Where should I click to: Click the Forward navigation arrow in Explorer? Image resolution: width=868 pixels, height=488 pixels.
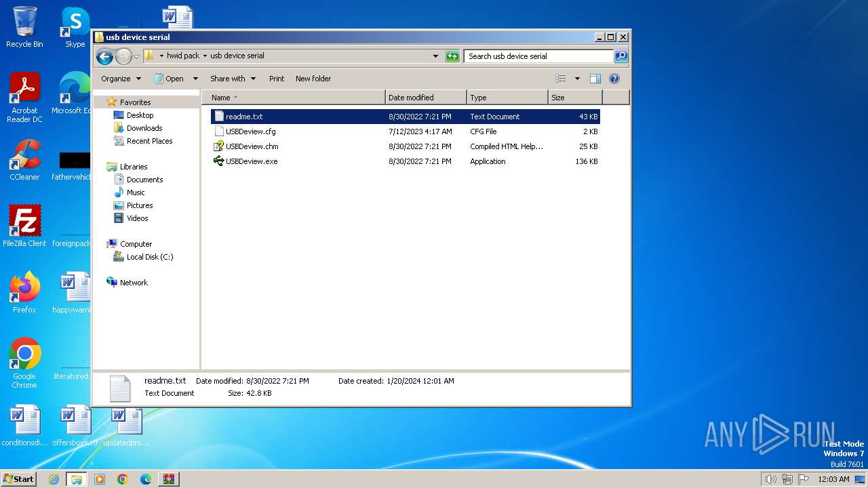[x=123, y=56]
